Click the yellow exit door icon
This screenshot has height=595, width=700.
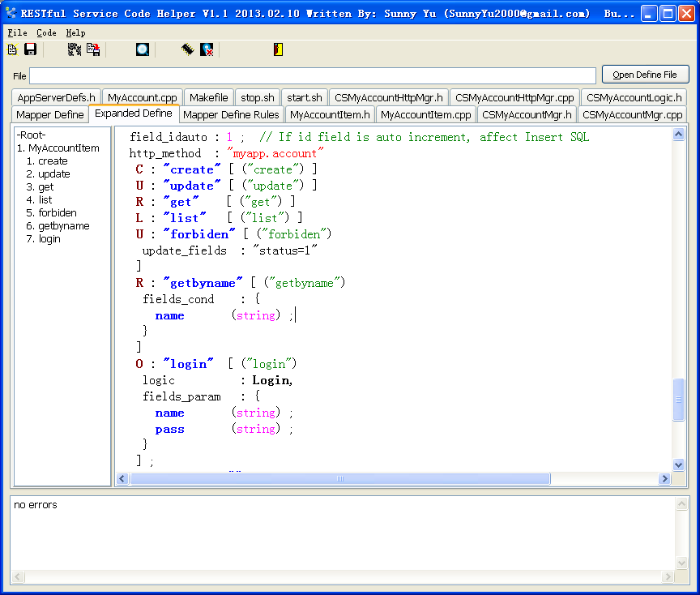tap(278, 49)
